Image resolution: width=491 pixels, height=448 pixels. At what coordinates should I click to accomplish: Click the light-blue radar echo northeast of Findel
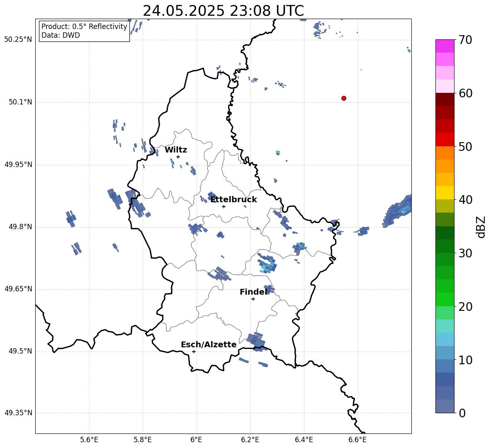[x=267, y=263]
